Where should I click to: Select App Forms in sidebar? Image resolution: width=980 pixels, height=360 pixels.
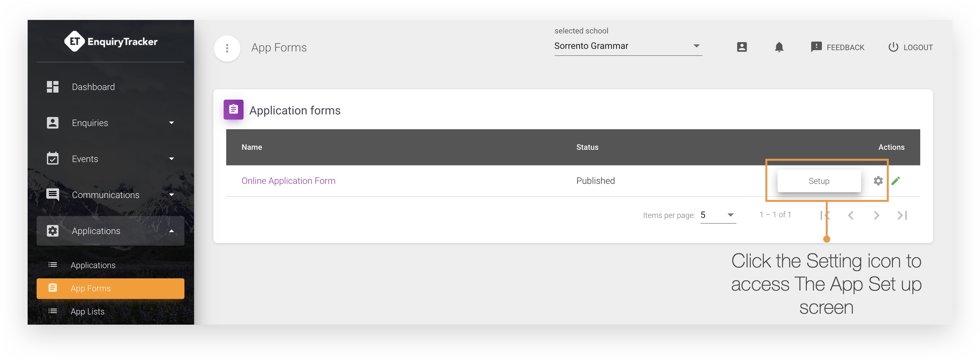110,288
